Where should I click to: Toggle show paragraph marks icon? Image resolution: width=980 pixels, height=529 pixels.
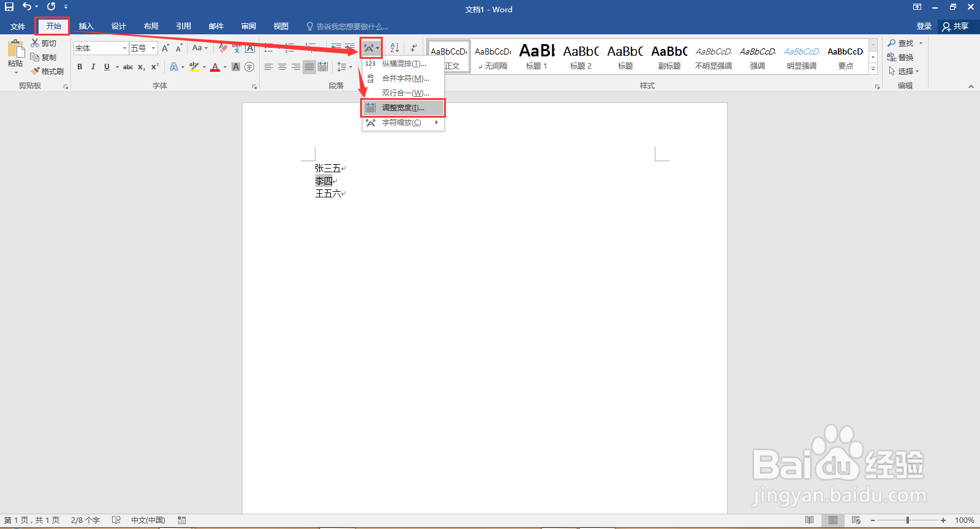coord(413,48)
